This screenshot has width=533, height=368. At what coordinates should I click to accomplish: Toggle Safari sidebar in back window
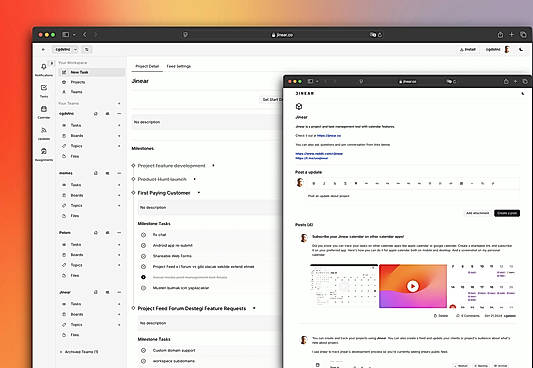coord(66,35)
